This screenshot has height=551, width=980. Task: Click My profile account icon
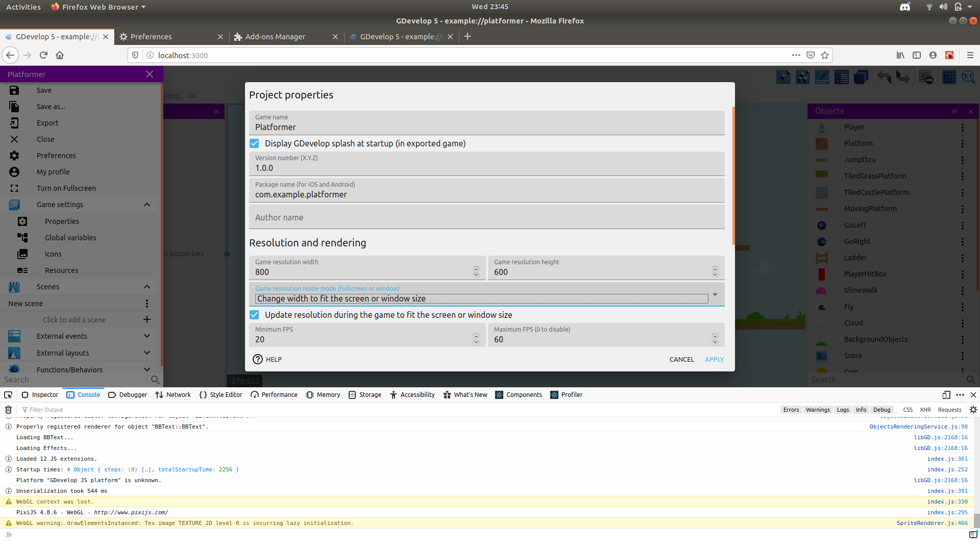pyautogui.click(x=14, y=172)
